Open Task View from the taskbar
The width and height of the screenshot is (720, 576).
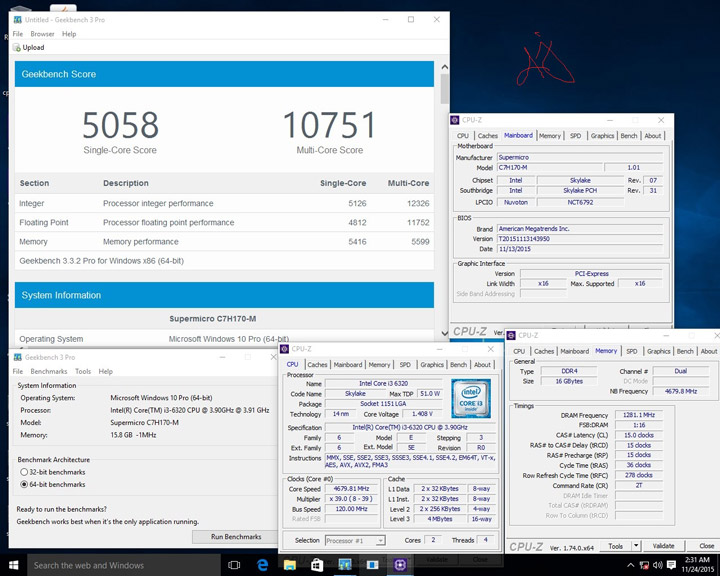click(234, 565)
